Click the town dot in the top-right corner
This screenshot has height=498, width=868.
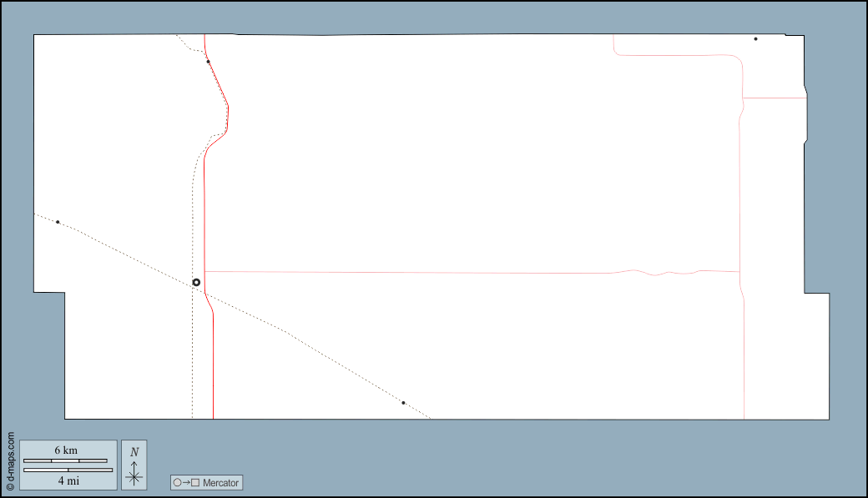755,39
